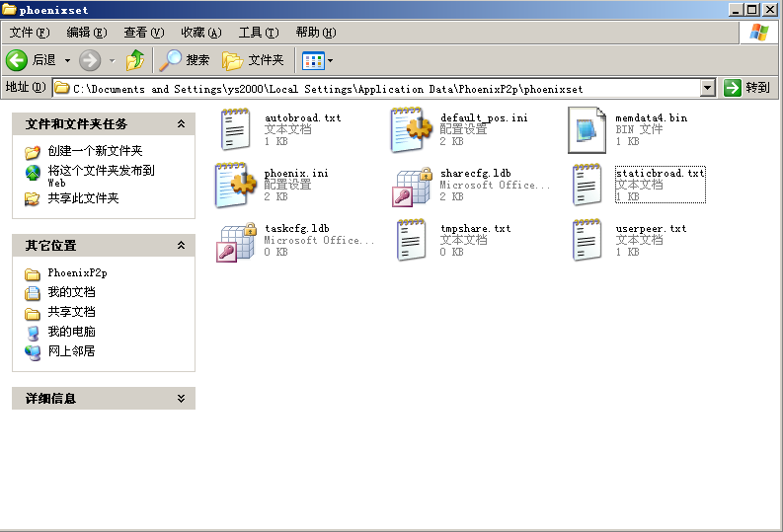Expand the address bar dropdown
Viewport: 783px width, 532px height.
click(707, 88)
